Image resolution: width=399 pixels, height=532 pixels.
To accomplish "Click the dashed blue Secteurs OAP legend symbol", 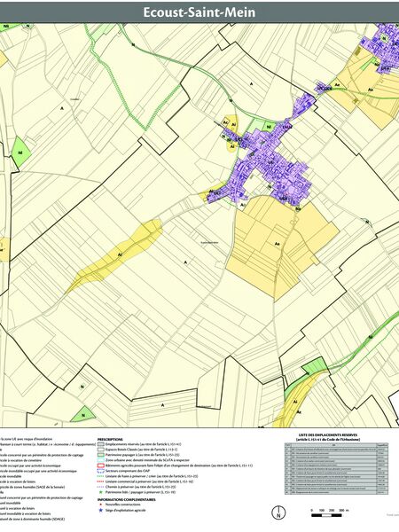I will click(100, 471).
